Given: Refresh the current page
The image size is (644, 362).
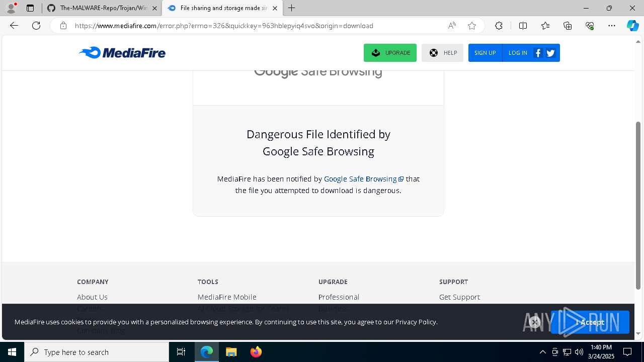Looking at the screenshot, I should click(36, 26).
